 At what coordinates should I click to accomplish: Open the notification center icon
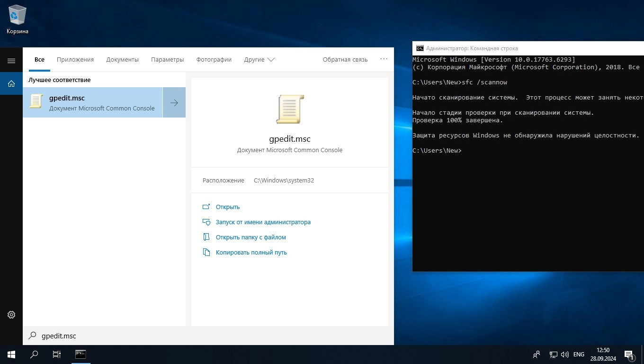(629, 354)
